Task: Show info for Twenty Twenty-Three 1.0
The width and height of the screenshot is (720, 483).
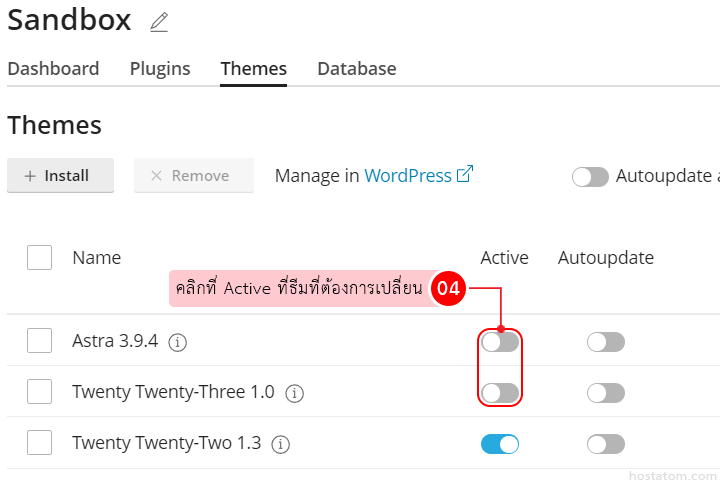Action: 294,393
